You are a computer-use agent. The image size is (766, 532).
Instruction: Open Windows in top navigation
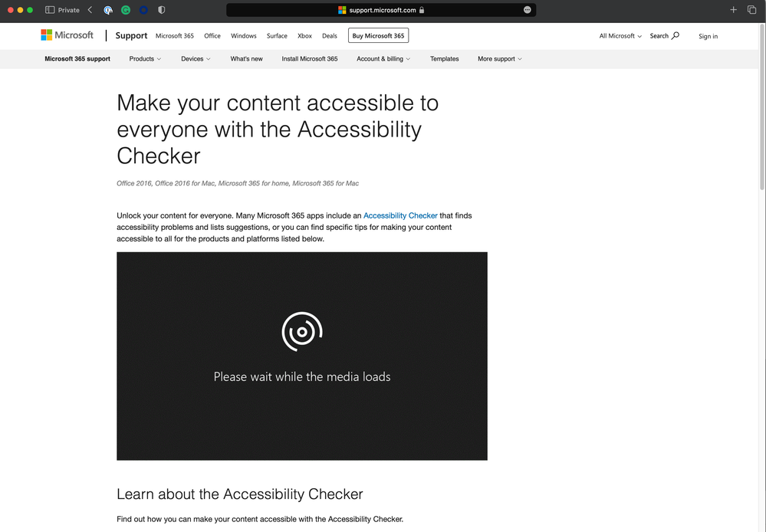coord(243,36)
